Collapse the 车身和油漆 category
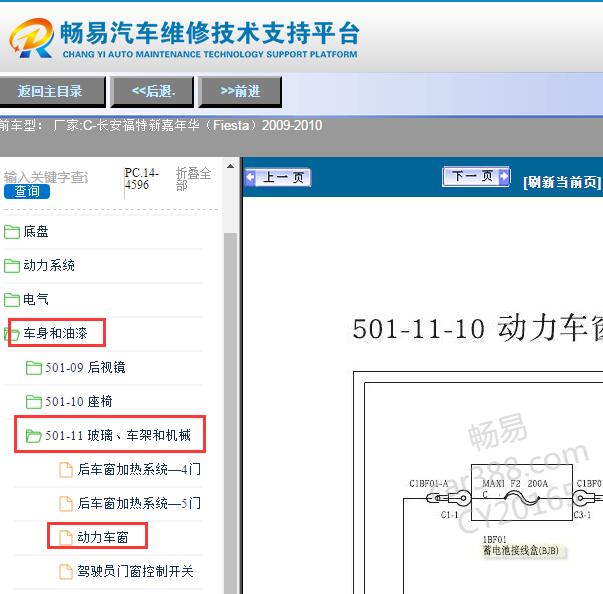603x594 pixels. [55, 333]
